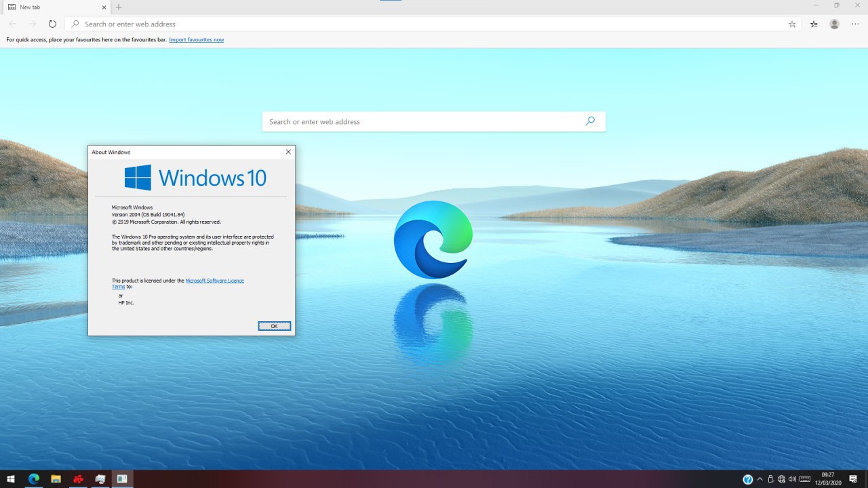
Task: Open the user profile menu
Action: point(835,24)
